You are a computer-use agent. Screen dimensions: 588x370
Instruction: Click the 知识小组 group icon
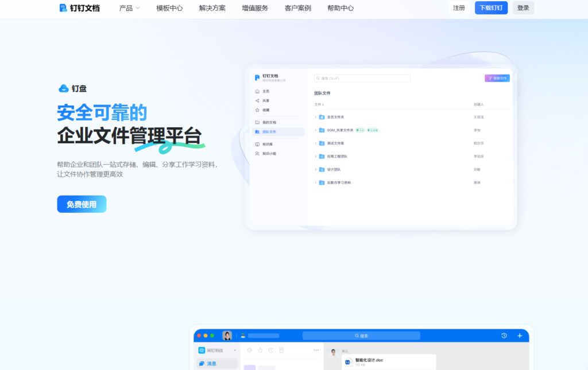coord(257,153)
